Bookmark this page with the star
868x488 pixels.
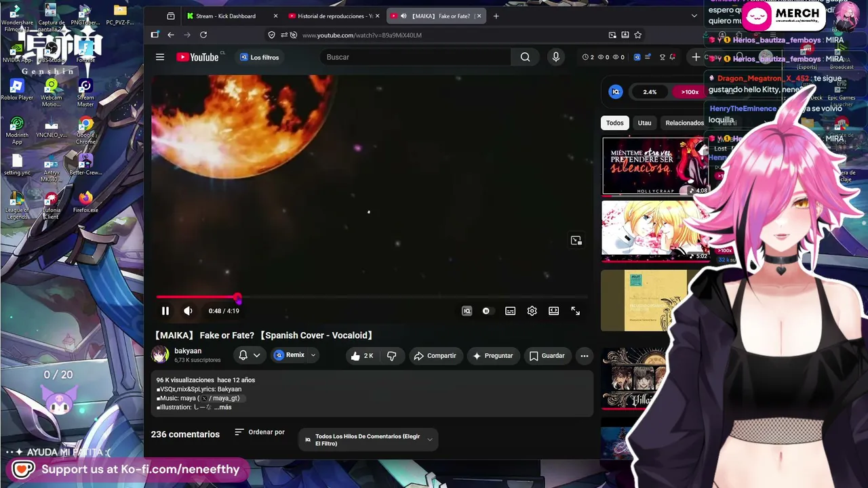[637, 35]
